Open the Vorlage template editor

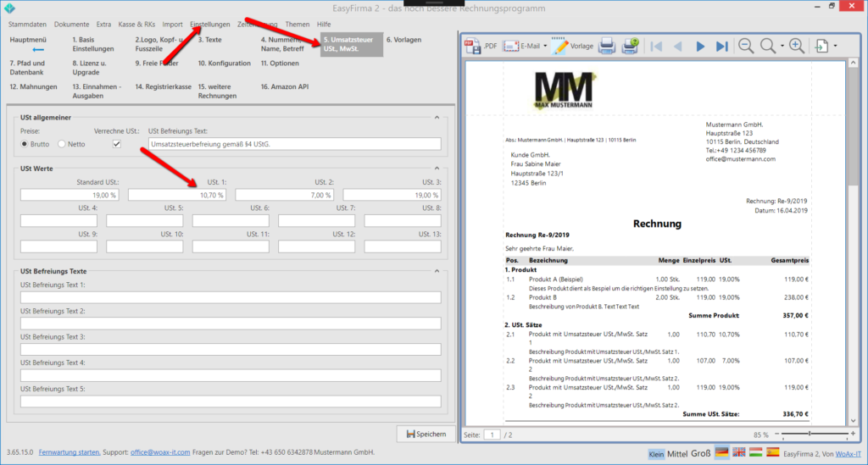(572, 46)
